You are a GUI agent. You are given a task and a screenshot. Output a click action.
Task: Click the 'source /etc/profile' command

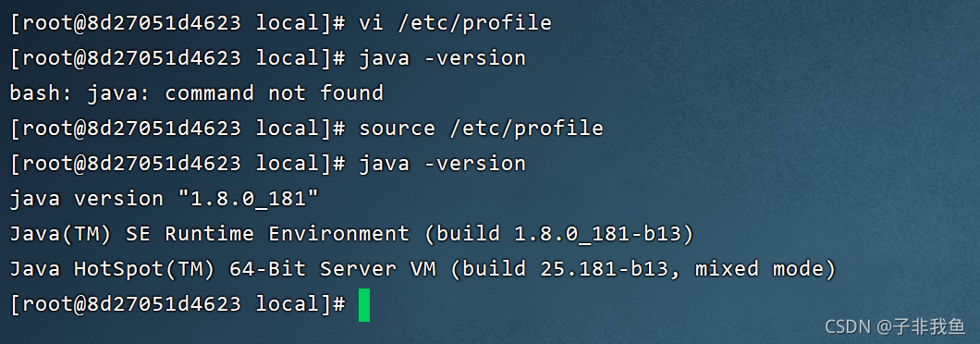481,129
